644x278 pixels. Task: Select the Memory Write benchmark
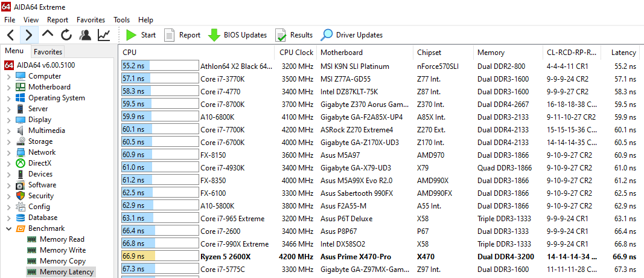[x=56, y=250]
